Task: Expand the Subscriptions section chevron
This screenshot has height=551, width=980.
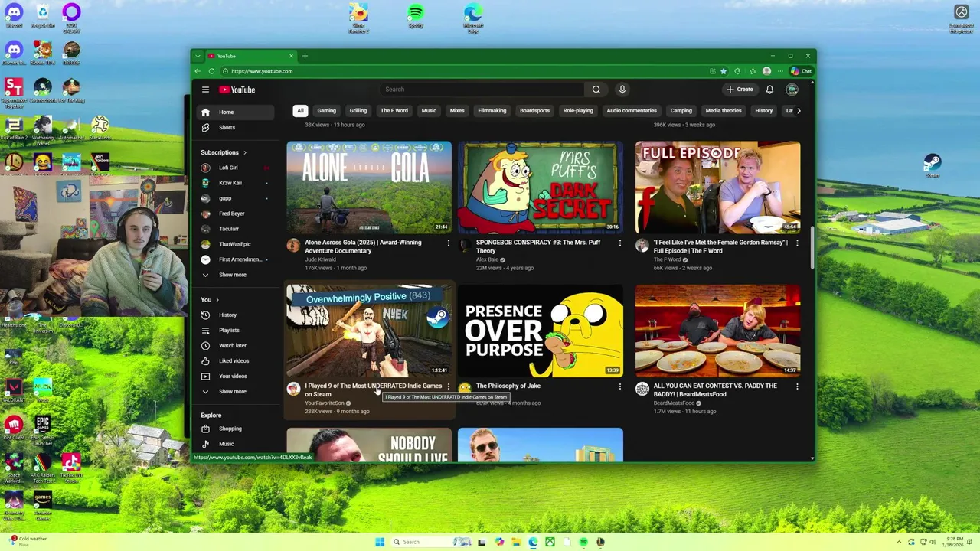Action: click(245, 152)
